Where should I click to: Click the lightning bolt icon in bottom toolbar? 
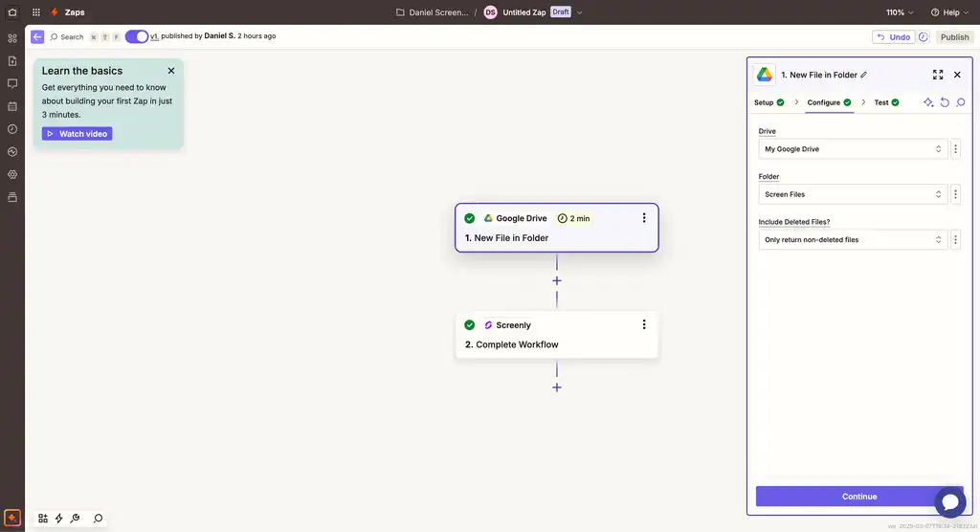pyautogui.click(x=58, y=519)
